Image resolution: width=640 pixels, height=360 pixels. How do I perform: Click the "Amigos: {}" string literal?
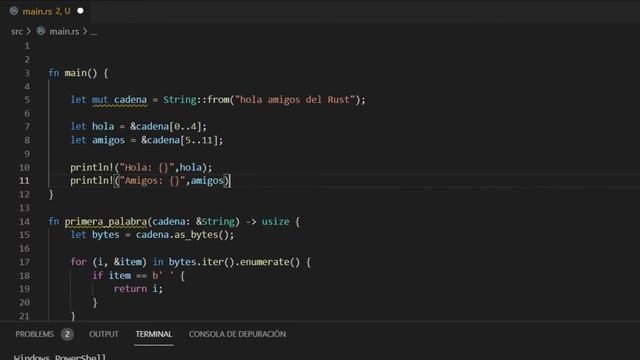tap(152, 181)
